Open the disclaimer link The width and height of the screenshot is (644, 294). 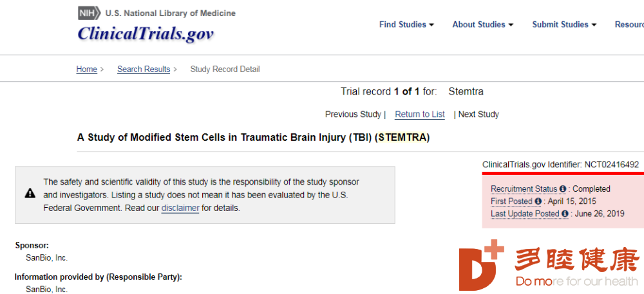180,208
